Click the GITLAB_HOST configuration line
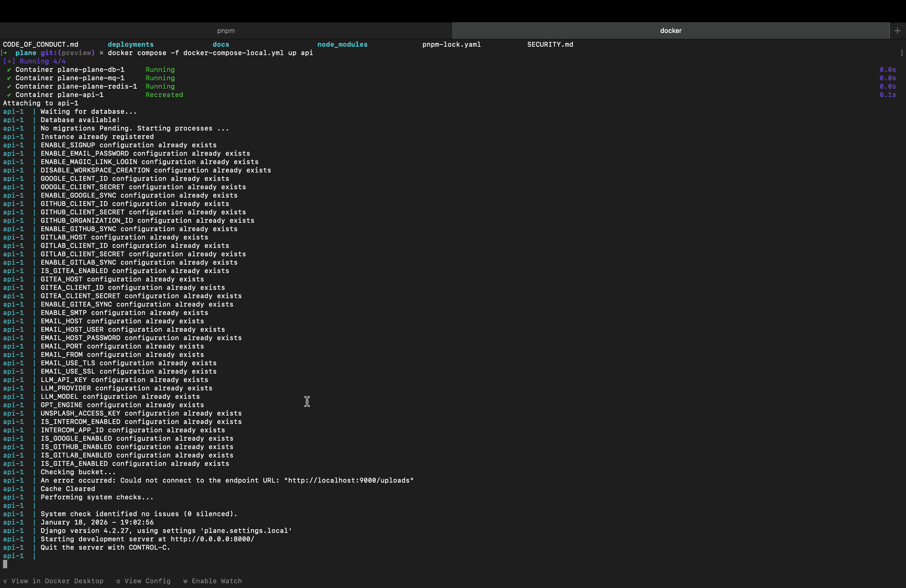 (124, 237)
